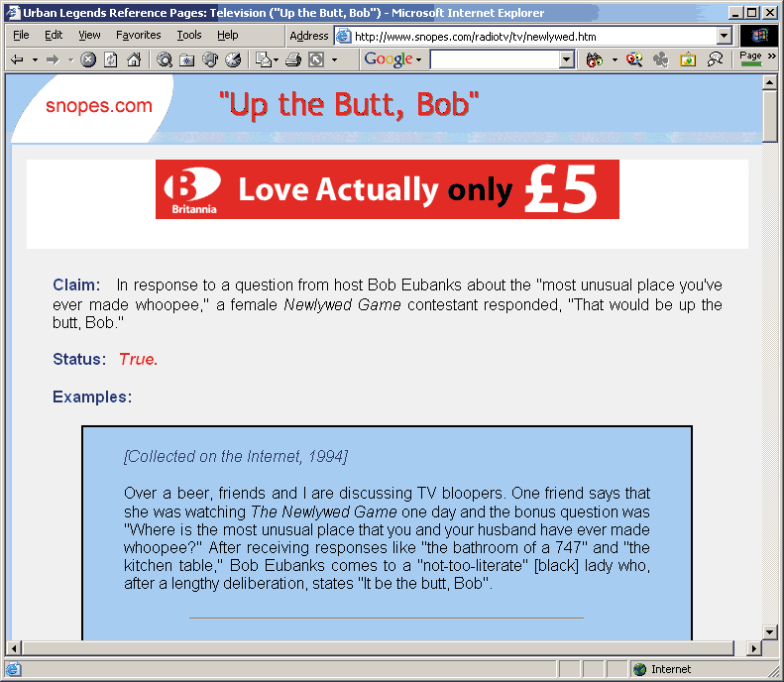Open the dropdown arrow beside the full-screen icon

[x=334, y=60]
